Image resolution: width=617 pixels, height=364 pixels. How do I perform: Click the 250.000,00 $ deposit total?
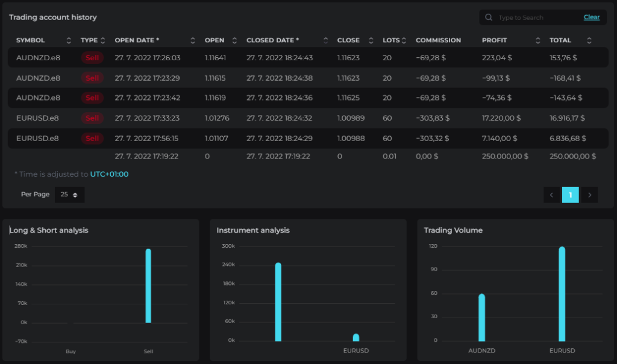coord(572,156)
